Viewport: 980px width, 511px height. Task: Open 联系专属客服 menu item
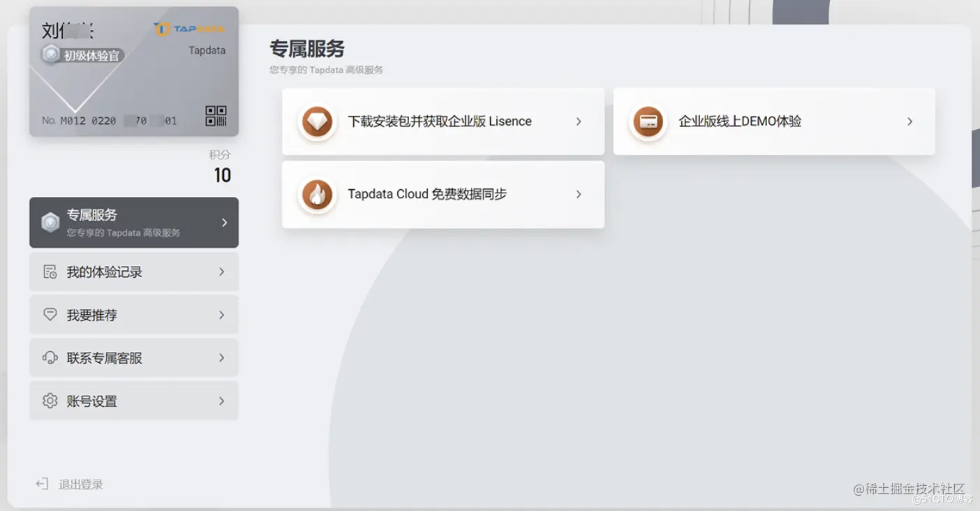134,358
